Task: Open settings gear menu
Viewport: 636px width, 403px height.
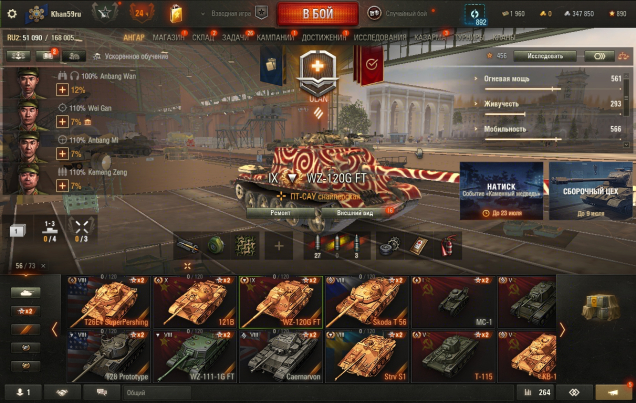Action: click(x=12, y=14)
